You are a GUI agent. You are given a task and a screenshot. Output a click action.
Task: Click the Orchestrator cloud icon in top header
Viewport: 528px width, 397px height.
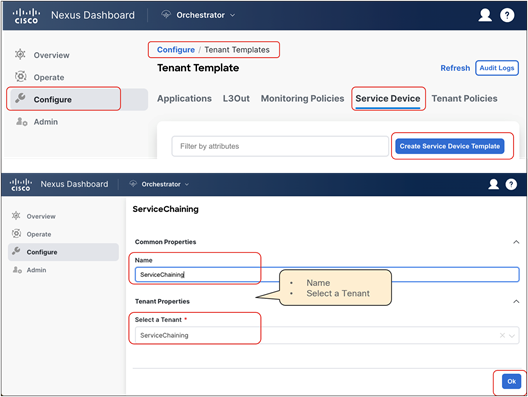166,14
